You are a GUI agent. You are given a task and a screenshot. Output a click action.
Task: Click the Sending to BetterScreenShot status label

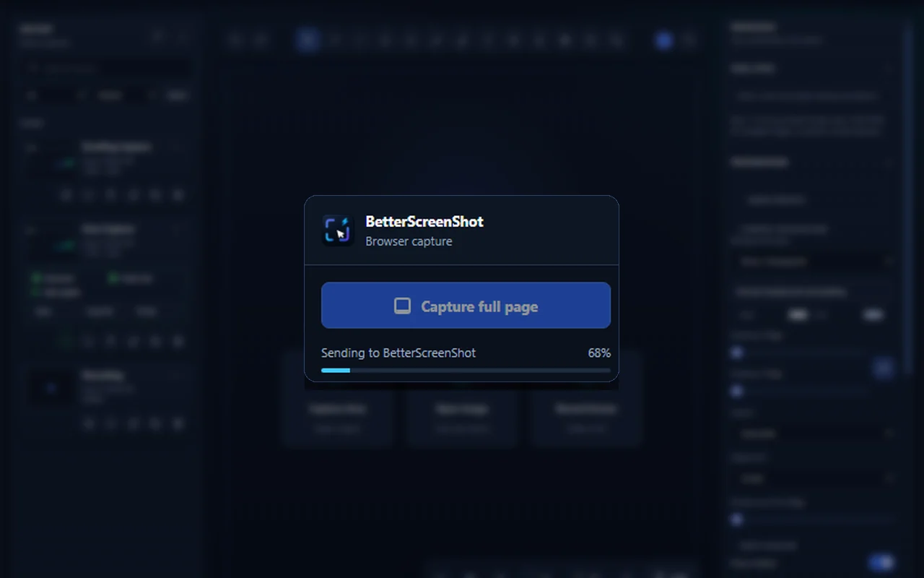tap(398, 353)
